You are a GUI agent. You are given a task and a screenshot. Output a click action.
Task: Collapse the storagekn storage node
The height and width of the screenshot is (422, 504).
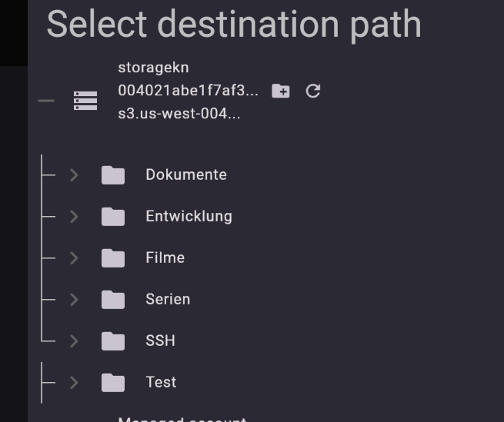click(x=46, y=101)
